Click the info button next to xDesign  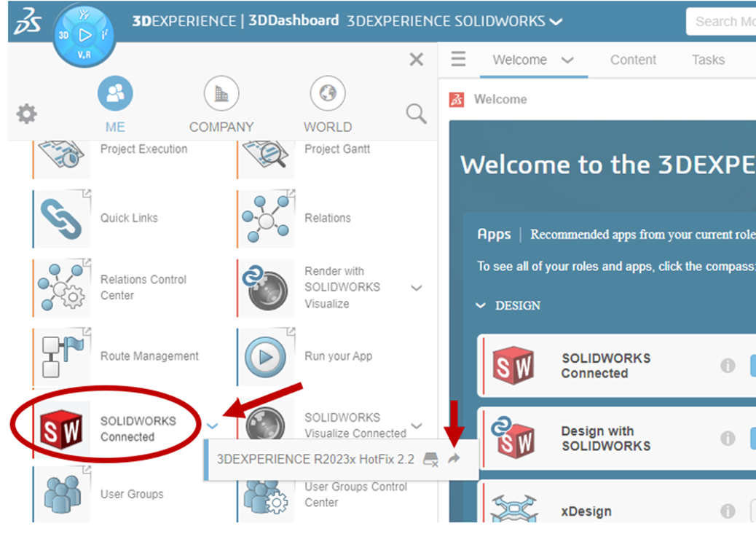pyautogui.click(x=728, y=511)
